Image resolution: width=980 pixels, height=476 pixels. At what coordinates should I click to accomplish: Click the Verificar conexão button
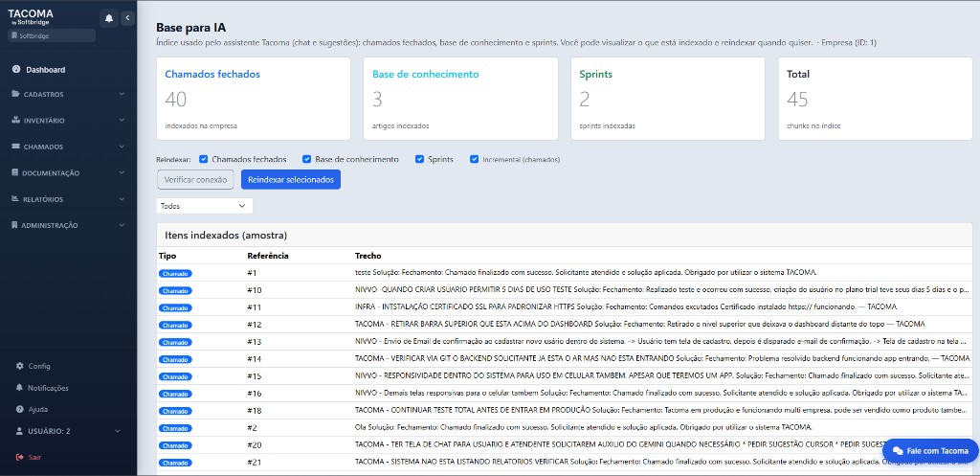pos(195,179)
